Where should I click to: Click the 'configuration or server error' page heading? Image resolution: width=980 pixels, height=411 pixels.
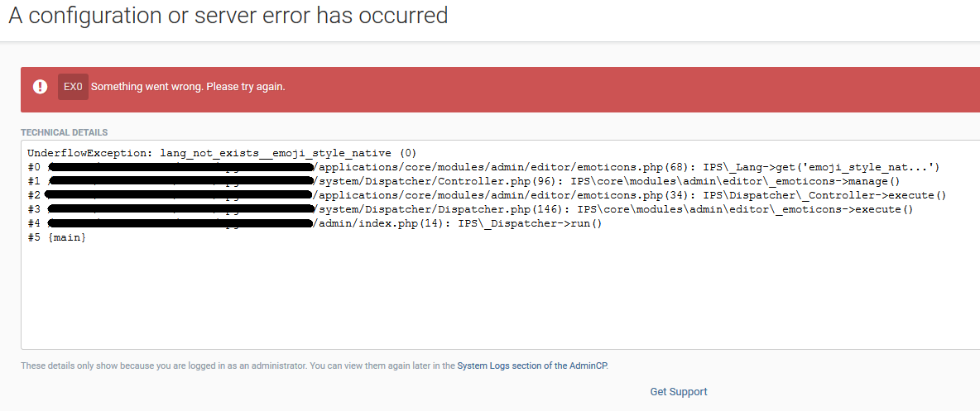pyautogui.click(x=228, y=15)
